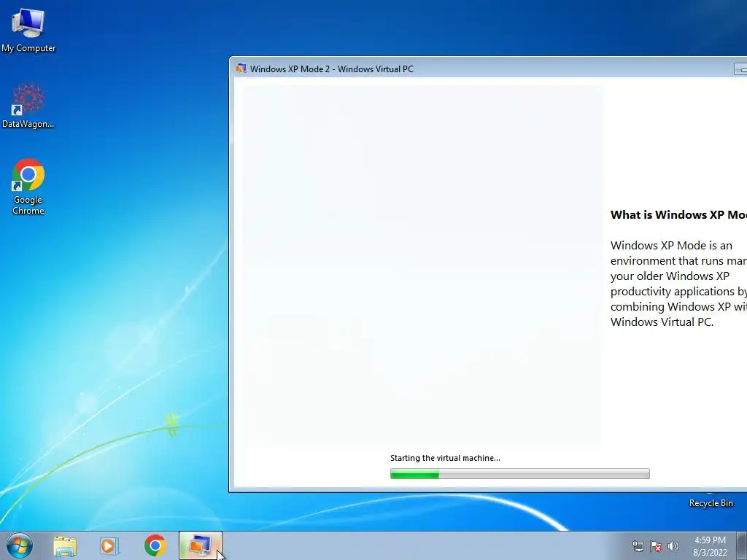Click the Windows XP Mode 2 window title text
Screen dimensions: 747x560
pyautogui.click(x=332, y=69)
